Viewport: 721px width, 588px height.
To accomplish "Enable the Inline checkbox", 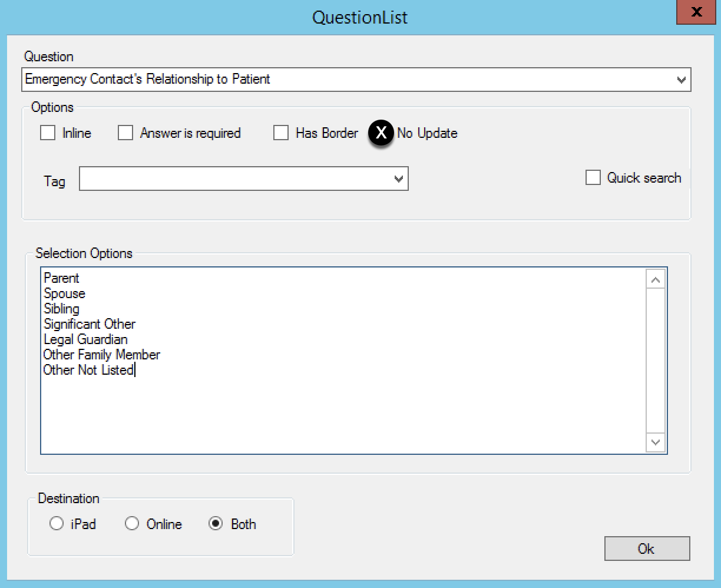I will [x=48, y=133].
